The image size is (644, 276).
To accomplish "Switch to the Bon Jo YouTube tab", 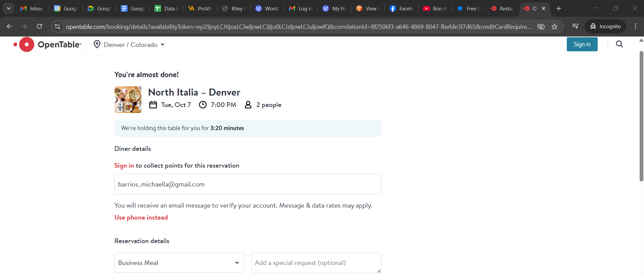I will (435, 8).
